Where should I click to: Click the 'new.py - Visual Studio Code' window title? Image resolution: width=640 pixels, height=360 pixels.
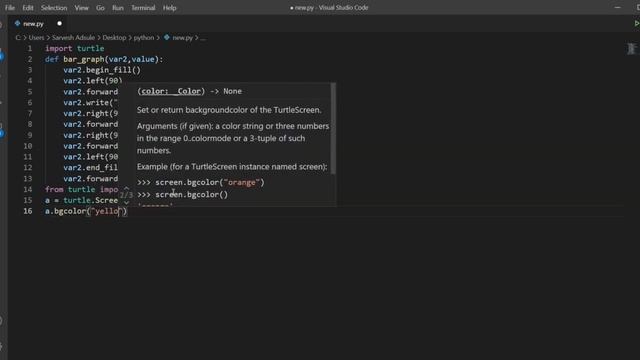329,7
